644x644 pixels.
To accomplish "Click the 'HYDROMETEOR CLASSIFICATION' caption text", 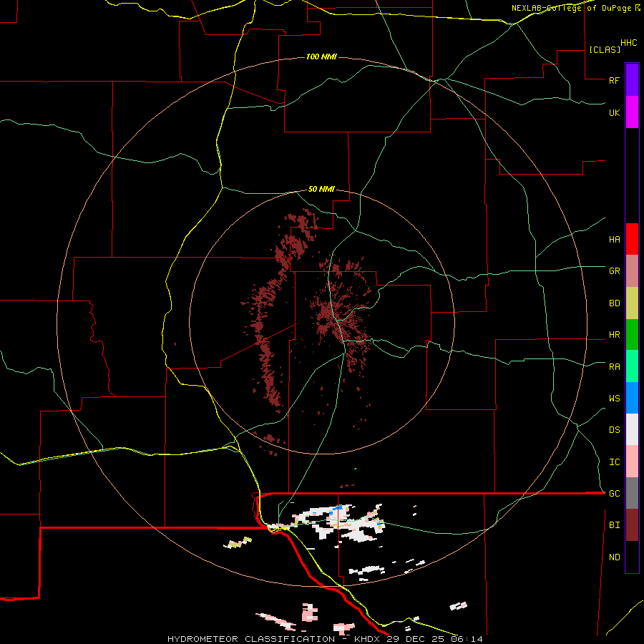I will 251,639.
